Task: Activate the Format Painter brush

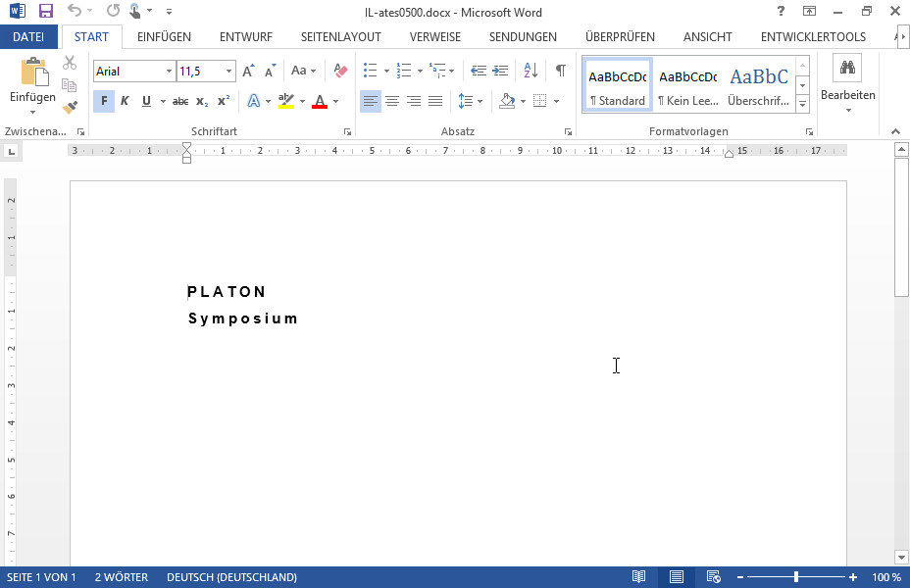Action: point(69,108)
